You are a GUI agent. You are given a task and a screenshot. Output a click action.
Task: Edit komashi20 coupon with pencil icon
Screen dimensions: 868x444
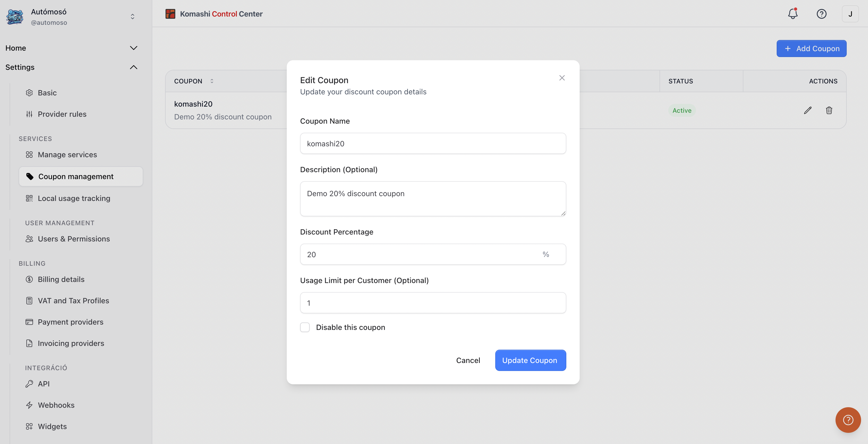point(808,110)
